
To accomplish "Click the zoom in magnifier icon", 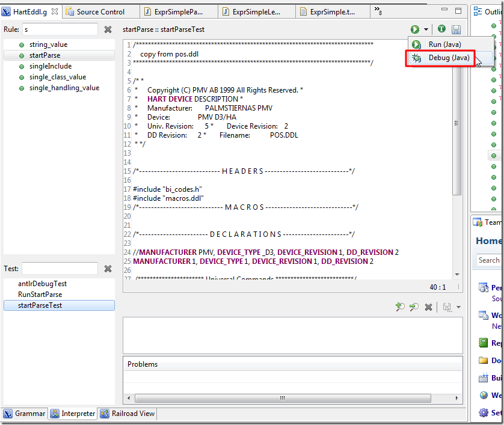I will pos(400,307).
